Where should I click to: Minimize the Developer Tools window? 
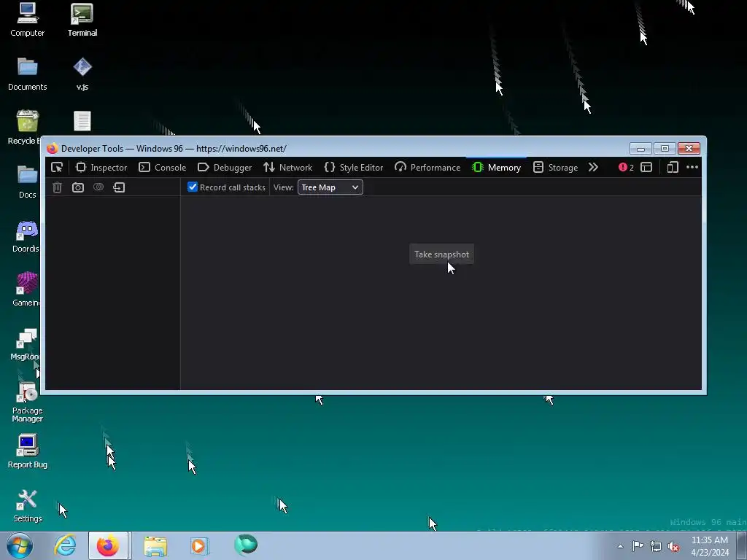click(640, 149)
